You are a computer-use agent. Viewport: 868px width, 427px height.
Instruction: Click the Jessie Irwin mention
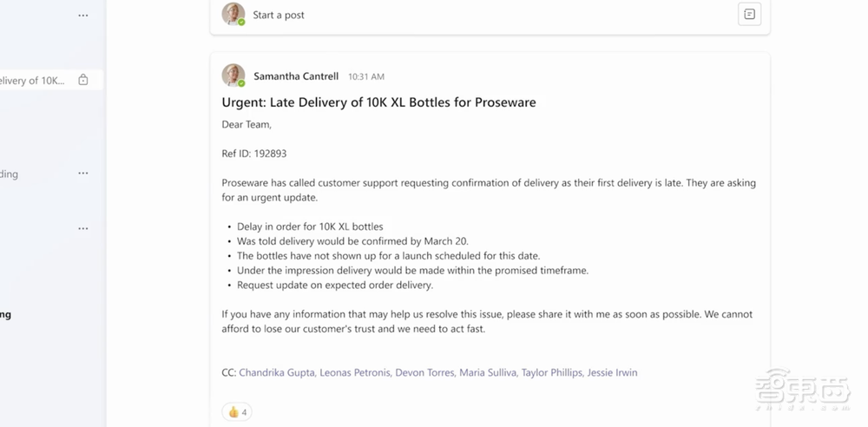tap(612, 373)
